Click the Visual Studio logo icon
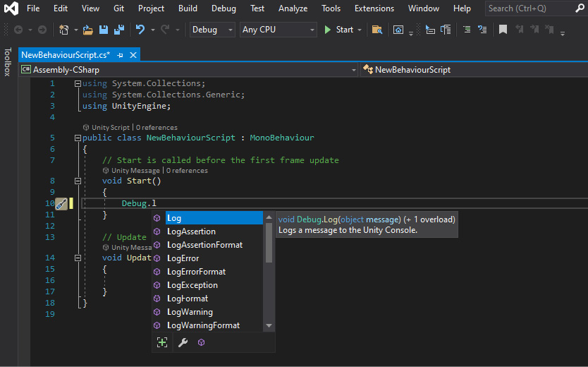Screen dimensions: 588x367 pyautogui.click(x=11, y=8)
